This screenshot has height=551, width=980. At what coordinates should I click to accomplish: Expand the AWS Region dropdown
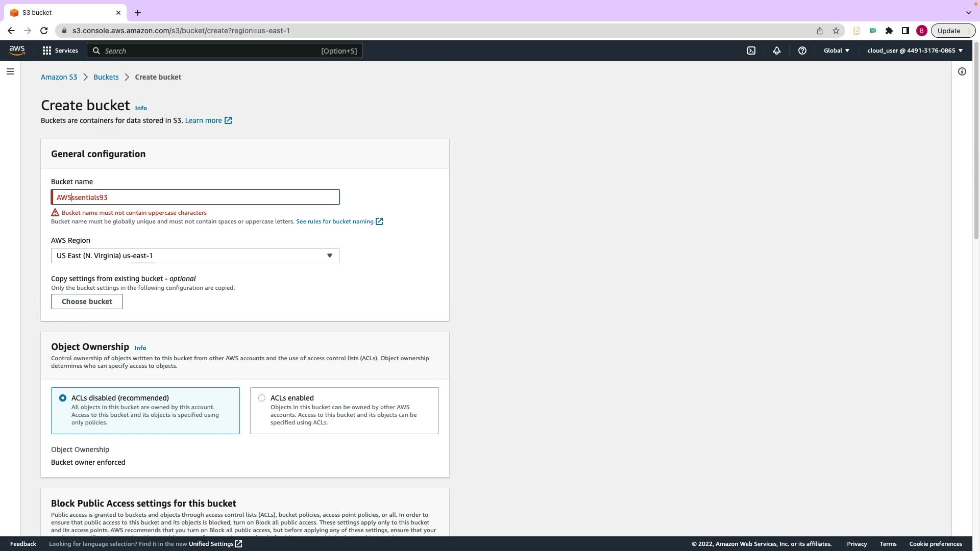click(195, 256)
